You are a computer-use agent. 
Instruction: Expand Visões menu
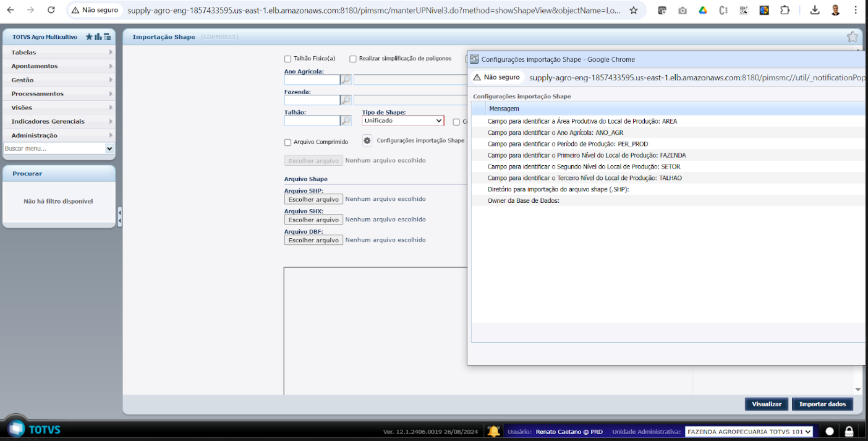pos(59,108)
